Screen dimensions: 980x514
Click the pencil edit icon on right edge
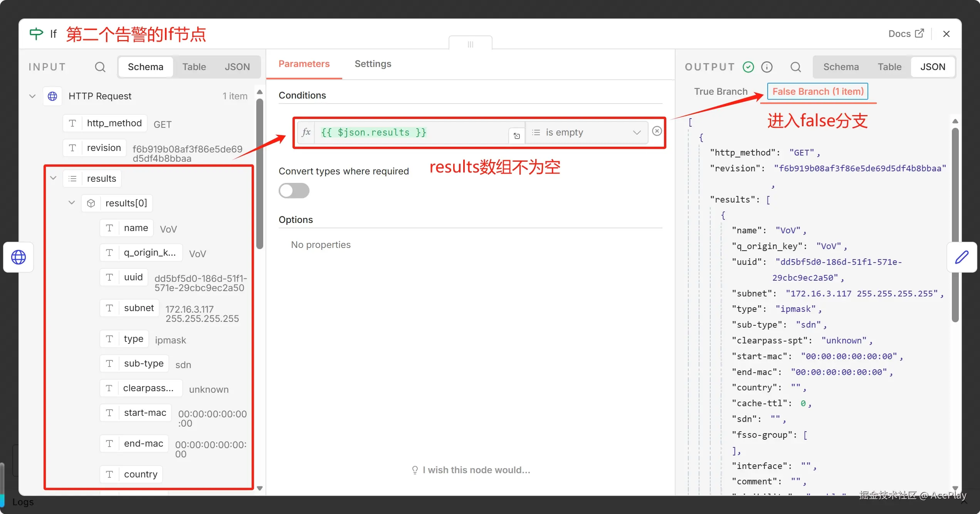point(962,257)
